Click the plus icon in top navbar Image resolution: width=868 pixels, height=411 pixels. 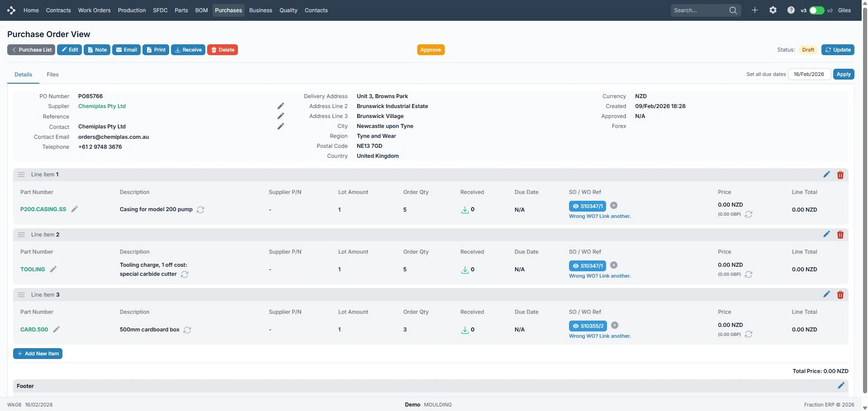(x=754, y=10)
